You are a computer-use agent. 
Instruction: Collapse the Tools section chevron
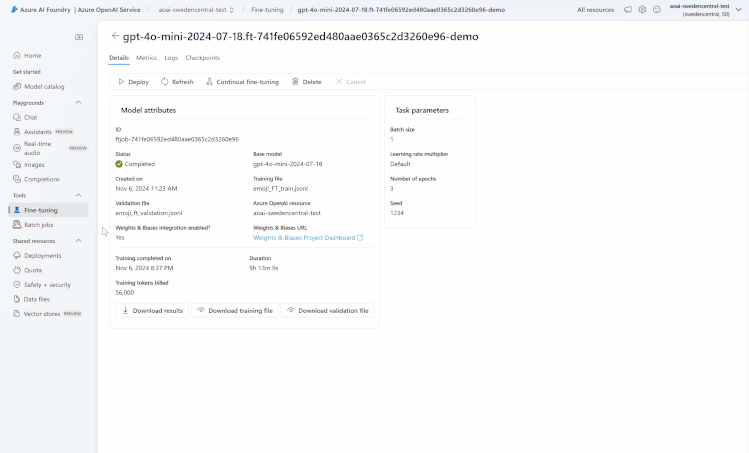click(78, 195)
